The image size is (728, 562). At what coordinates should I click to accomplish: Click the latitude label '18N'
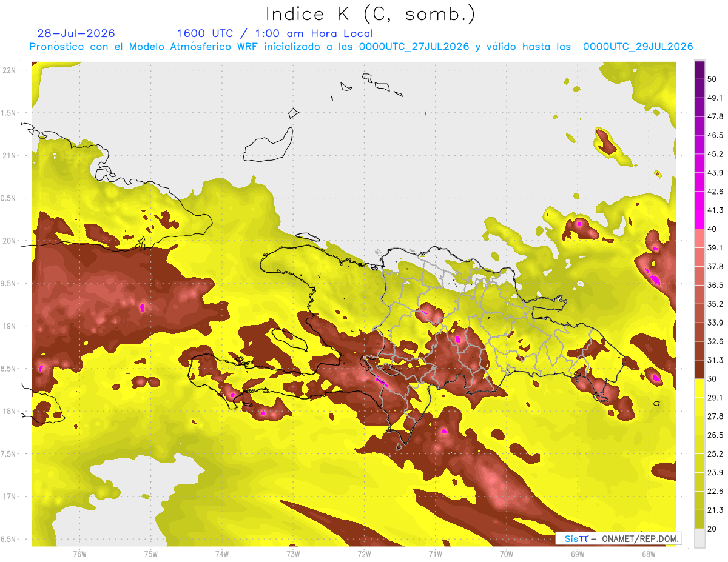point(9,412)
